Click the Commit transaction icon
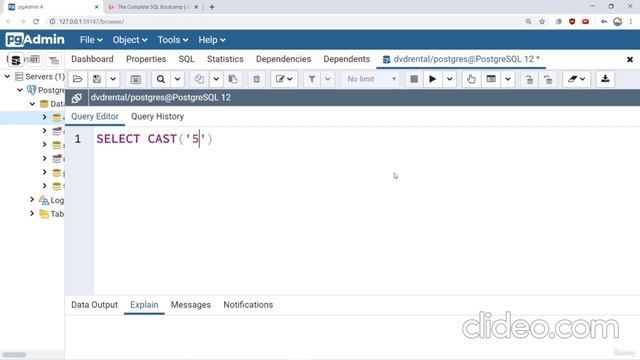 529,79
